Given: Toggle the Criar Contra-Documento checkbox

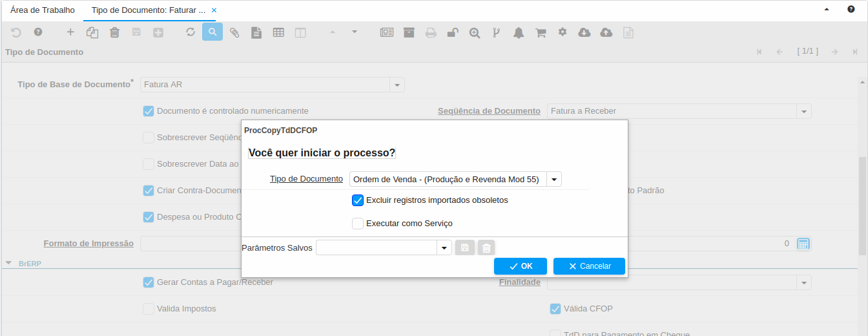Looking at the screenshot, I should 149,191.
